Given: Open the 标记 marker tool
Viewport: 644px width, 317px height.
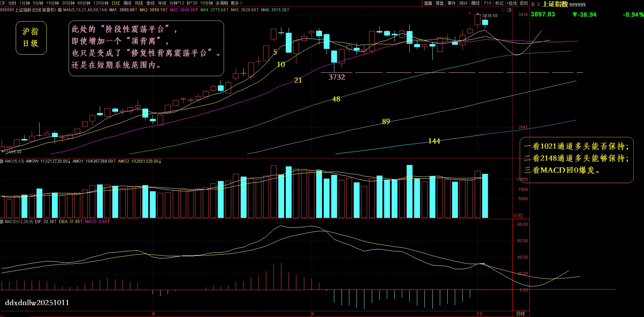Looking at the screenshot, I should [x=499, y=3].
